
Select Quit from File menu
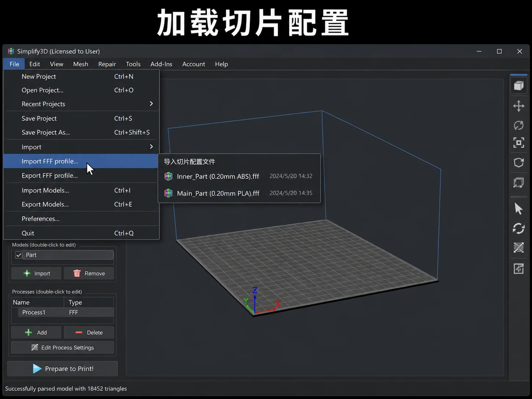(x=81, y=233)
